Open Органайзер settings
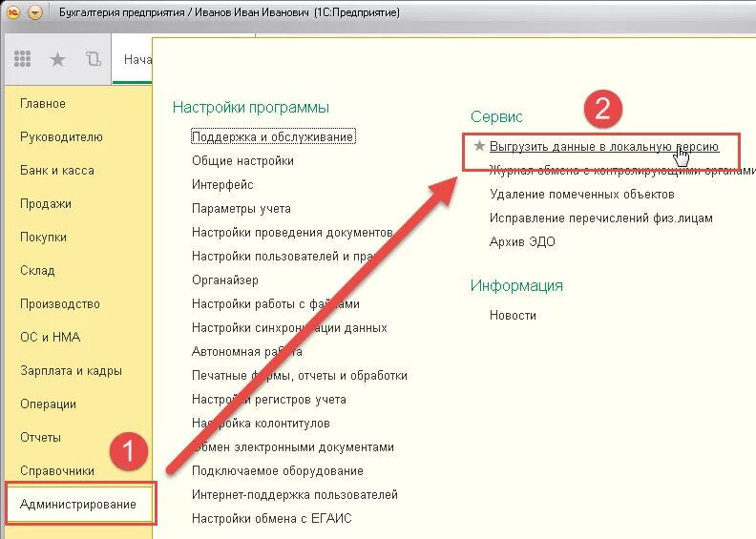This screenshot has width=756, height=539. click(224, 280)
